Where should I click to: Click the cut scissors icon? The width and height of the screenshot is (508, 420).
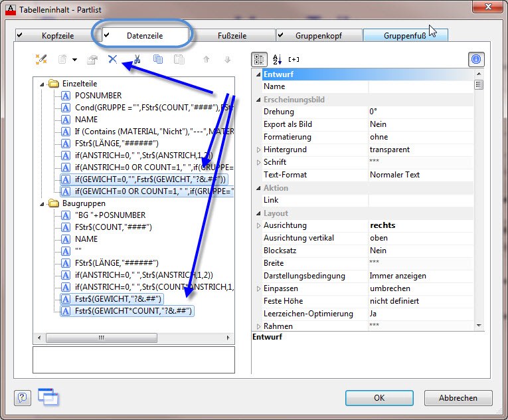(x=137, y=59)
